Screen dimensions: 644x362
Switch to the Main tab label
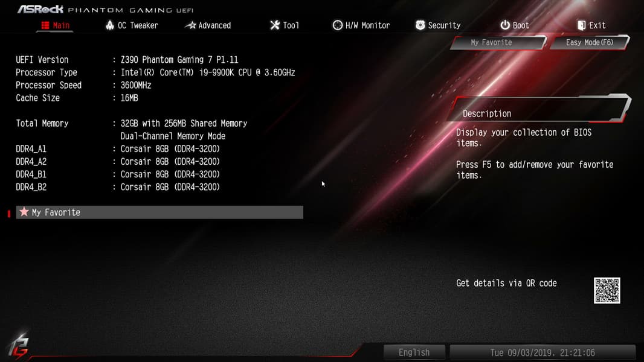(x=61, y=25)
